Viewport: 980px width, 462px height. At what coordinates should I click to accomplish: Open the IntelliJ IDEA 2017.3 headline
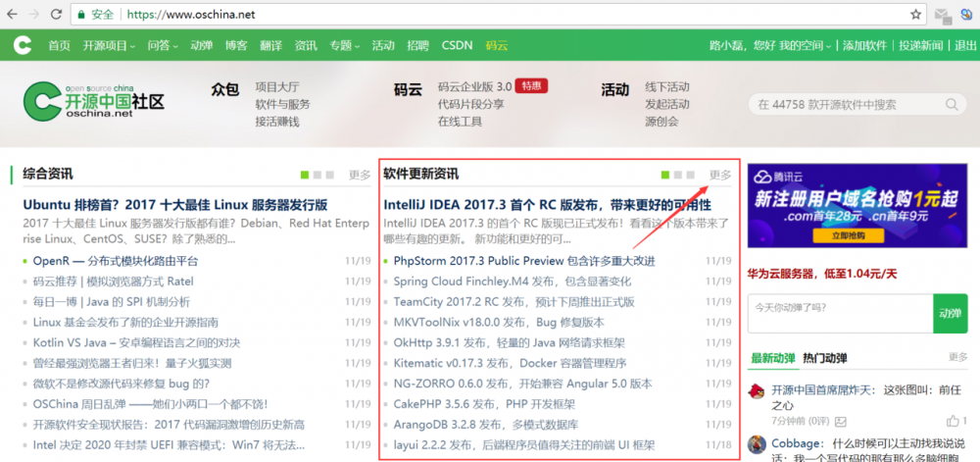[548, 204]
